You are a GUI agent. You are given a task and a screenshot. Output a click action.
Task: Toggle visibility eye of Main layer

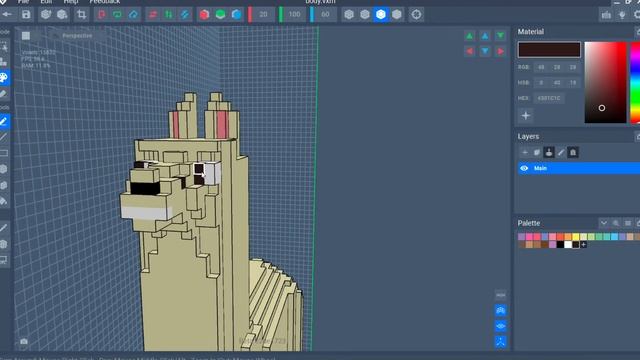(x=524, y=168)
